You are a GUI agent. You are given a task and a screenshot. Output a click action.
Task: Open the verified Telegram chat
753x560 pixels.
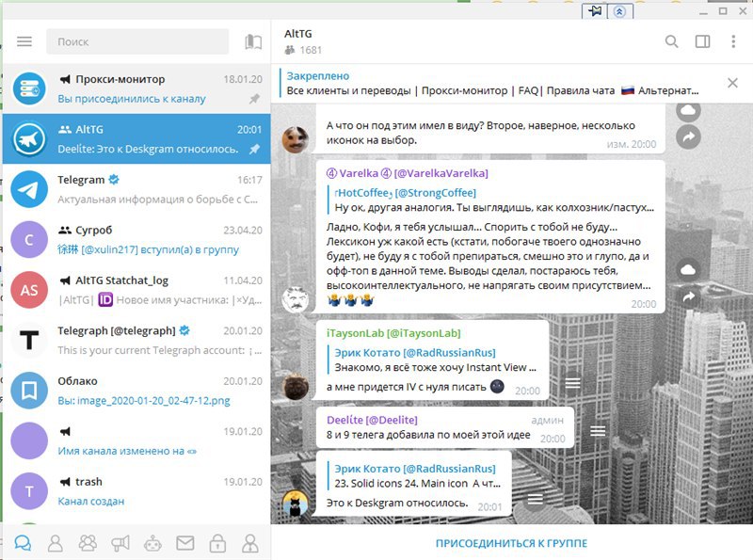pyautogui.click(x=136, y=189)
